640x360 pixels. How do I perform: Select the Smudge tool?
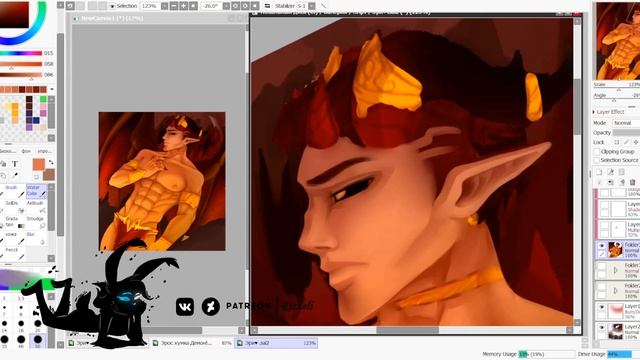point(36,222)
